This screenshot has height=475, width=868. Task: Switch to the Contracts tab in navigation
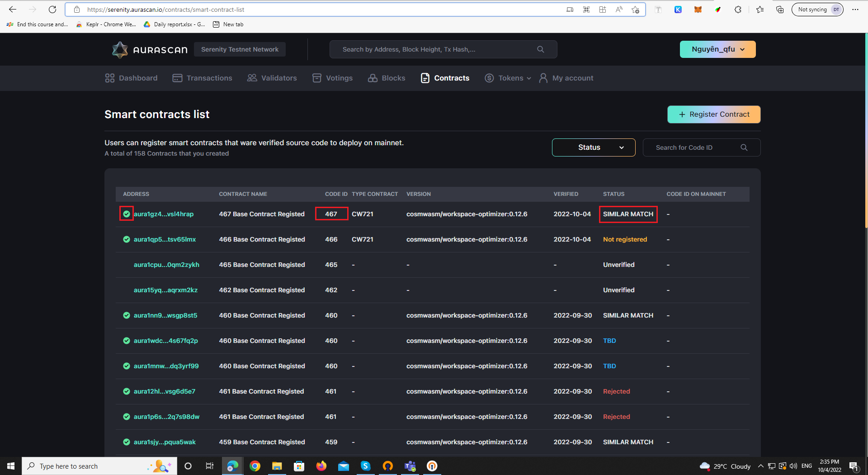click(x=451, y=78)
